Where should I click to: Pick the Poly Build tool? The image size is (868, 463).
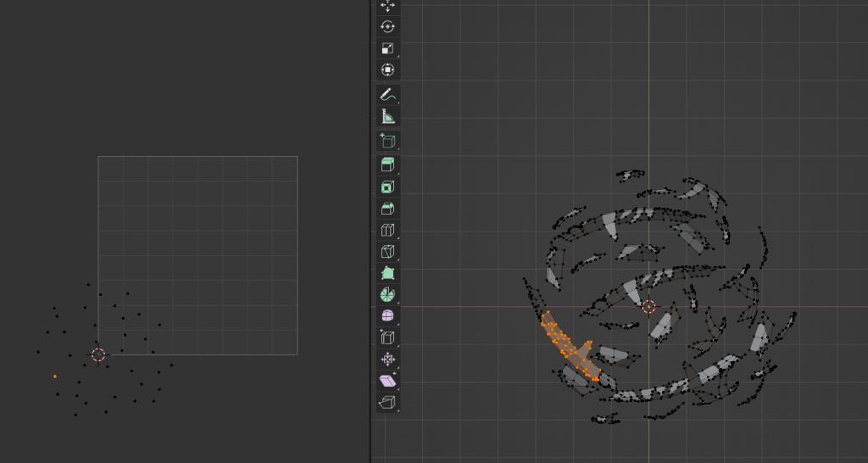[387, 273]
